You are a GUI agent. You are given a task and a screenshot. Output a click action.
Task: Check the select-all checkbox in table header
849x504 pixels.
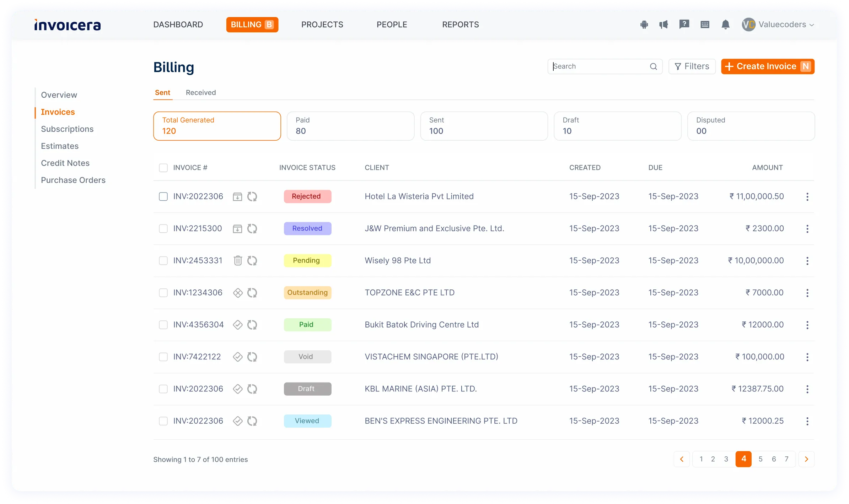[x=163, y=168]
